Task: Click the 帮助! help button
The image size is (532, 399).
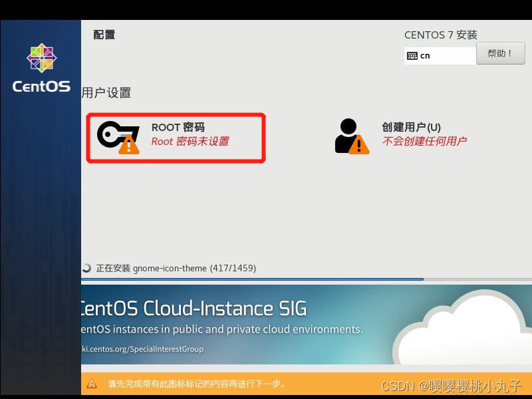Action: pos(501,53)
